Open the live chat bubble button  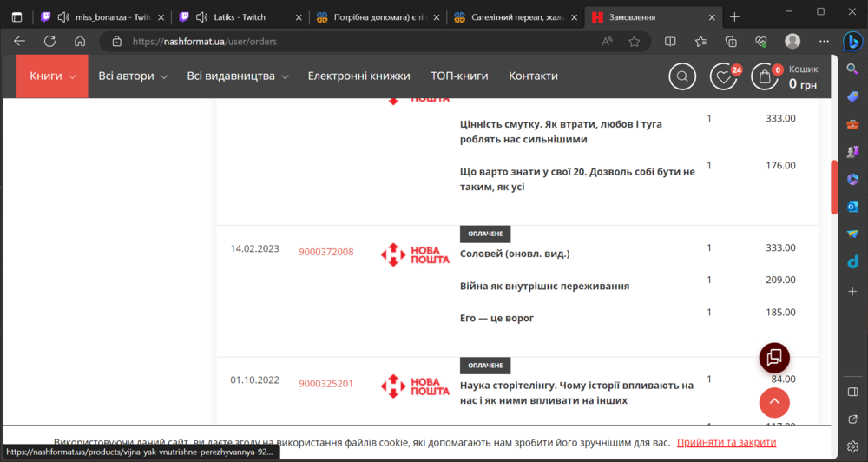774,358
